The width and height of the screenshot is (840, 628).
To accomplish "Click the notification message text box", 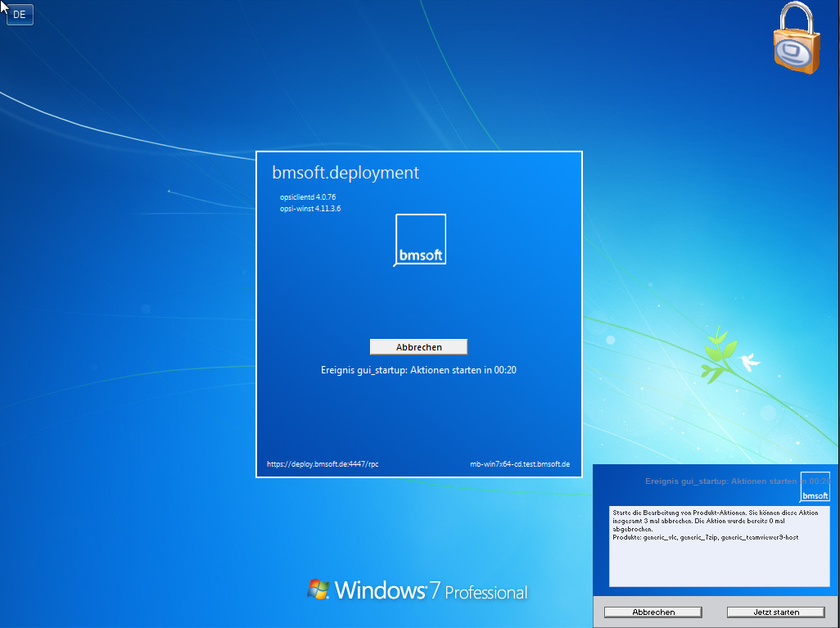I will coord(719,546).
